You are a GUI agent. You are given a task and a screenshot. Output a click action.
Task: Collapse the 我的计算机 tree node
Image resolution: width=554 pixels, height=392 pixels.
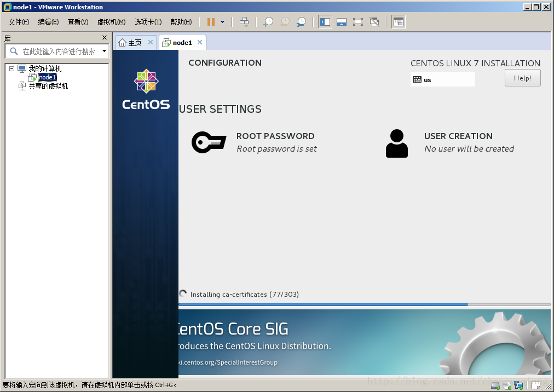click(11, 68)
